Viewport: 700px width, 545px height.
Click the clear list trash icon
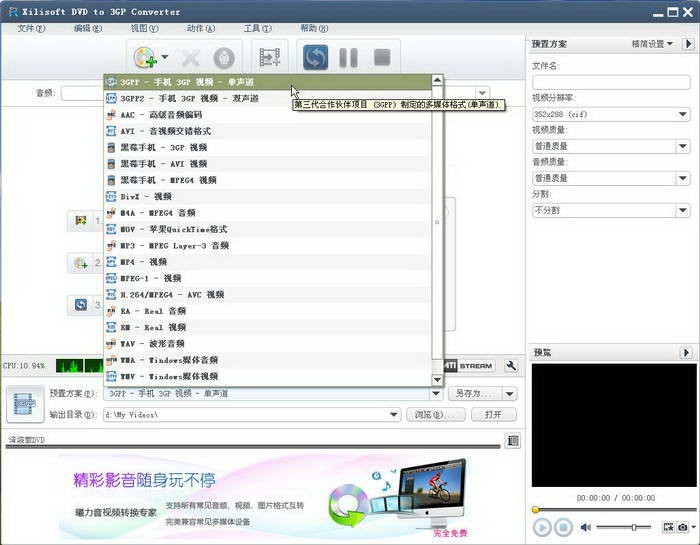pyautogui.click(x=224, y=58)
